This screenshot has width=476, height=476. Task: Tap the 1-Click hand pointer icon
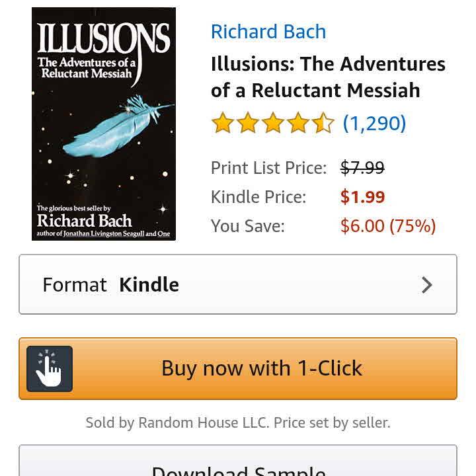pyautogui.click(x=50, y=369)
